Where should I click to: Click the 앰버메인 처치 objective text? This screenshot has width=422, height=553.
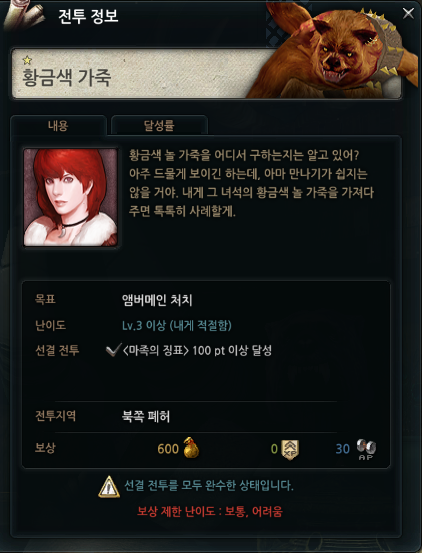[x=157, y=300]
